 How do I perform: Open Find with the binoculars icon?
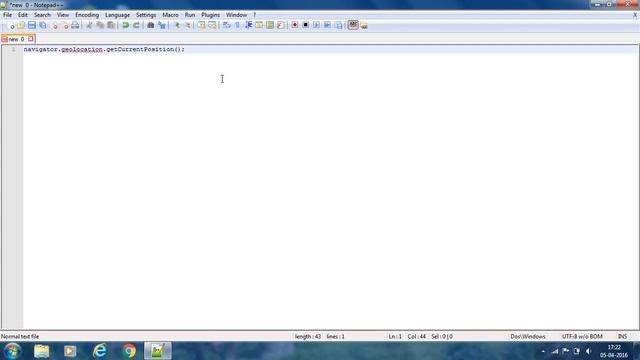click(x=151, y=25)
